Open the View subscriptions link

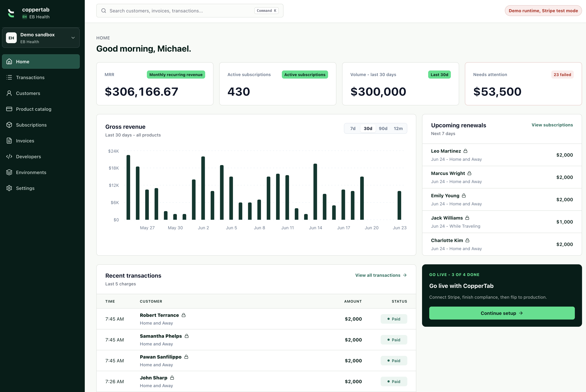[x=552, y=125]
